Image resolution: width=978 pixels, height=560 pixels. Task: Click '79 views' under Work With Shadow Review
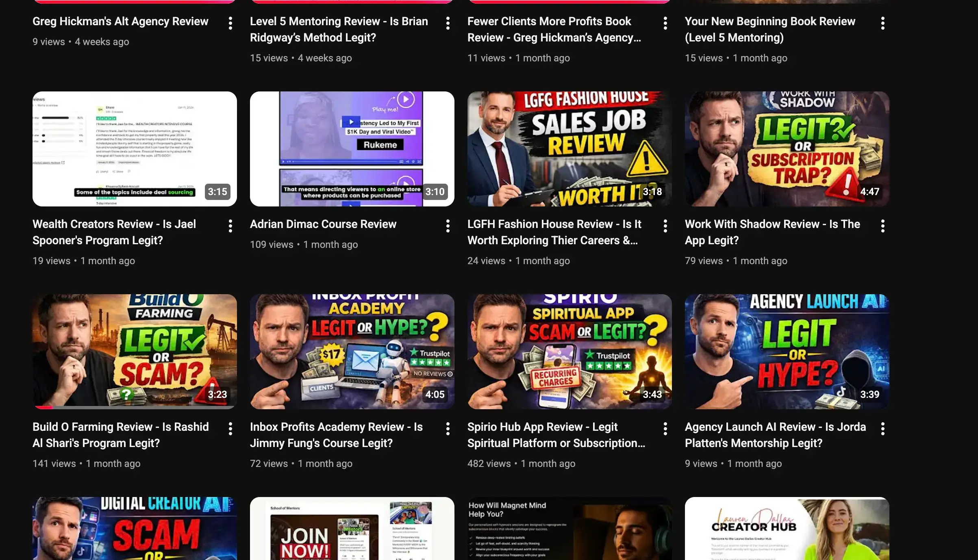704,261
